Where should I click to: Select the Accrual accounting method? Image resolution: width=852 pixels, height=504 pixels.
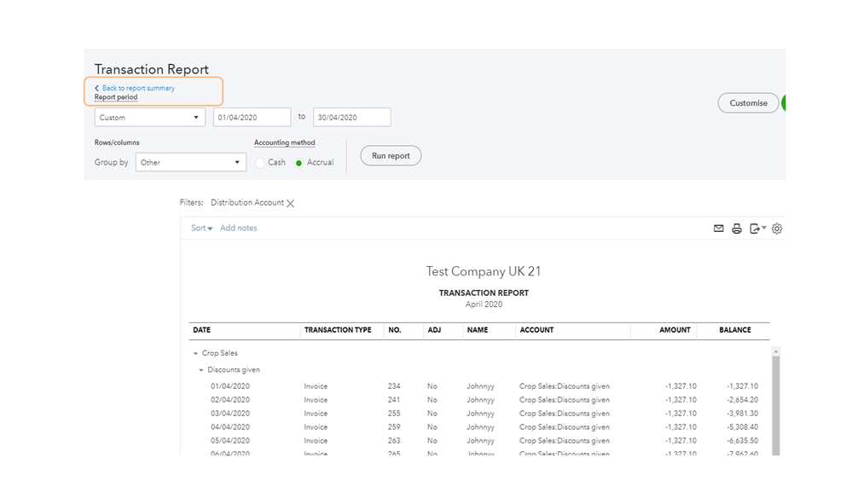(x=299, y=163)
